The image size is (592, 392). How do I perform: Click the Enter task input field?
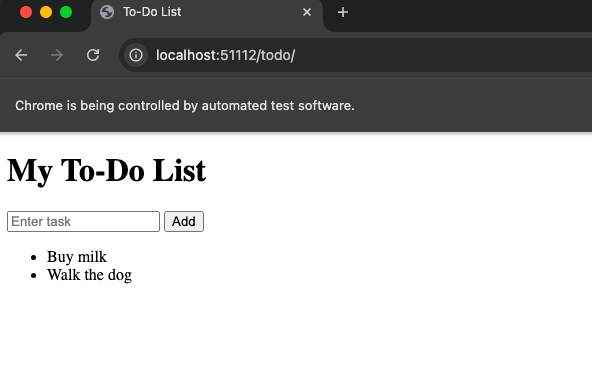83,221
